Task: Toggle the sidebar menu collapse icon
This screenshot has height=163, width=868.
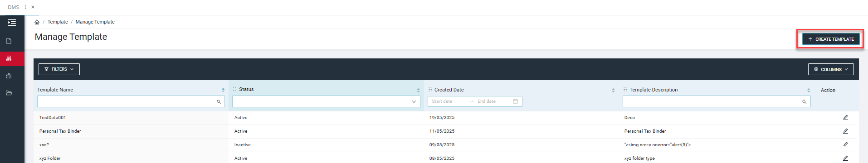Action: 12,22
